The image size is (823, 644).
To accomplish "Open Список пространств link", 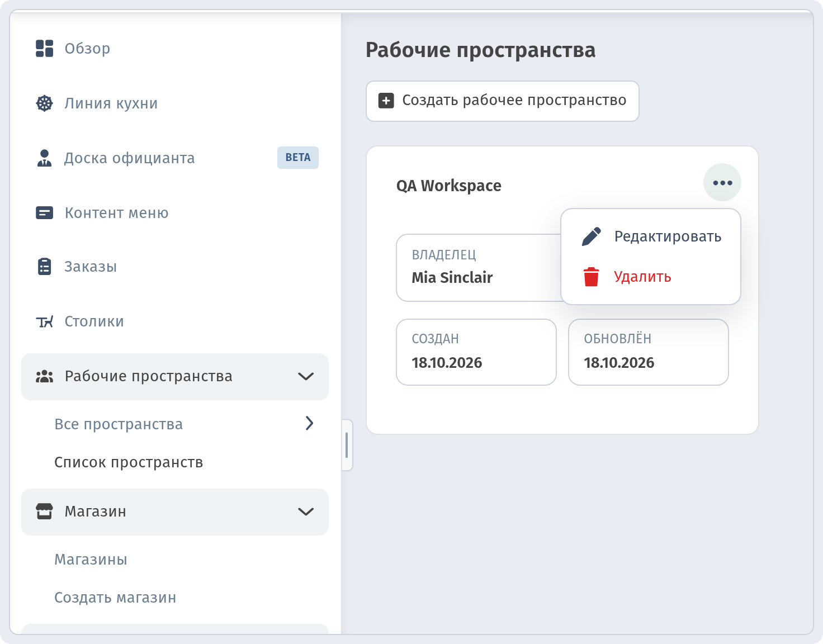I will coord(129,462).
